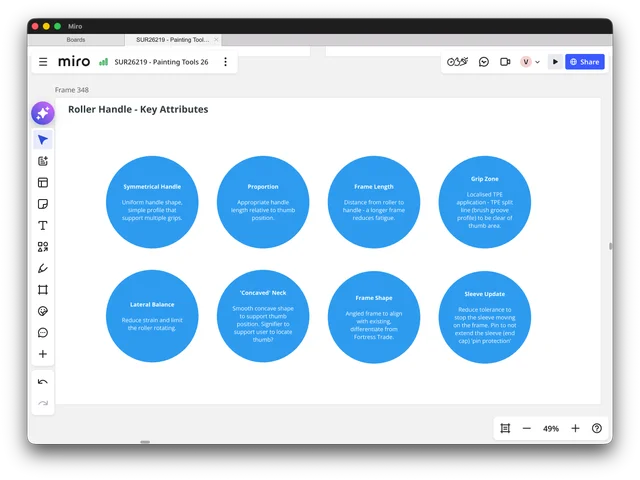Zoom out with minus button
This screenshot has width=640, height=480.
pos(527,428)
